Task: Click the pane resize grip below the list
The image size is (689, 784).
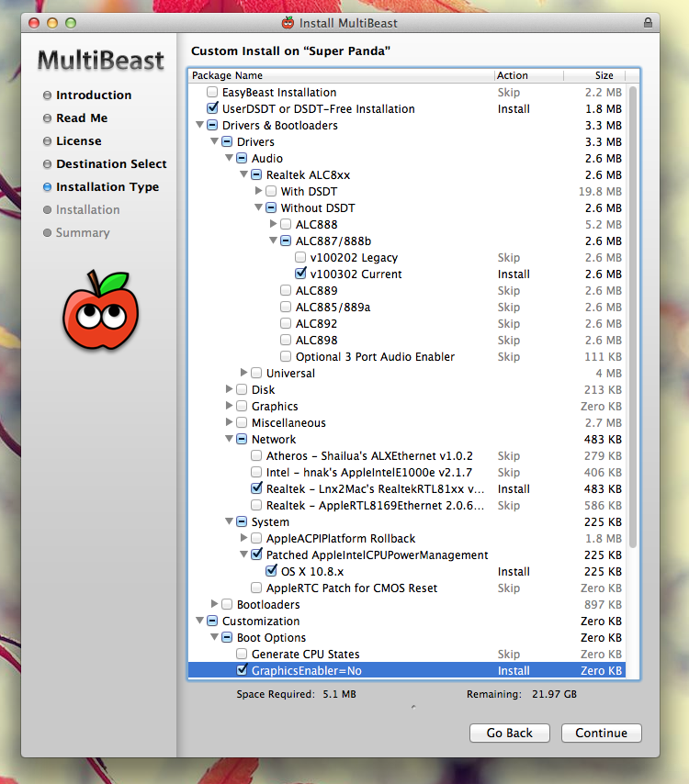Action: coord(413,707)
